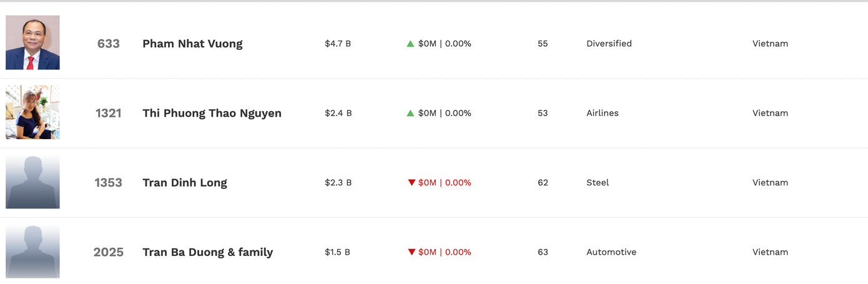This screenshot has height=284, width=868.
Task: Click green up arrow in Airlines row
Action: (410, 113)
